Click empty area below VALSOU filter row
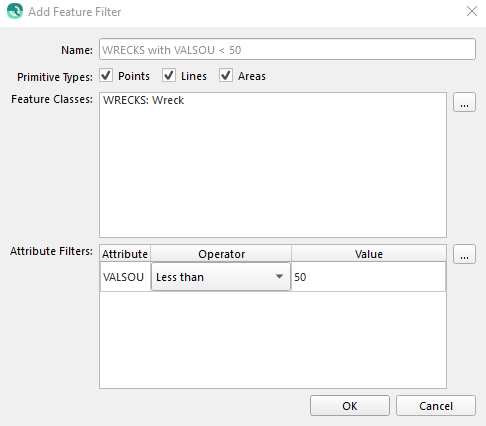The width and height of the screenshot is (486, 426). tap(273, 340)
